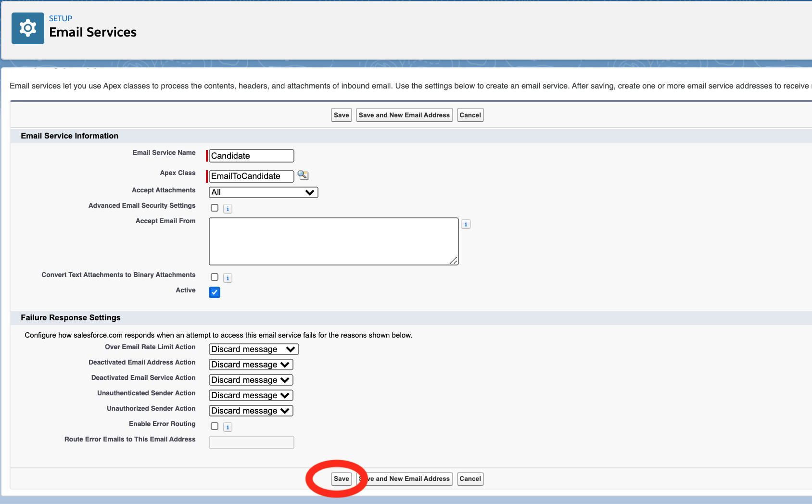Toggle the Enable Error Routing checkbox

tap(215, 427)
